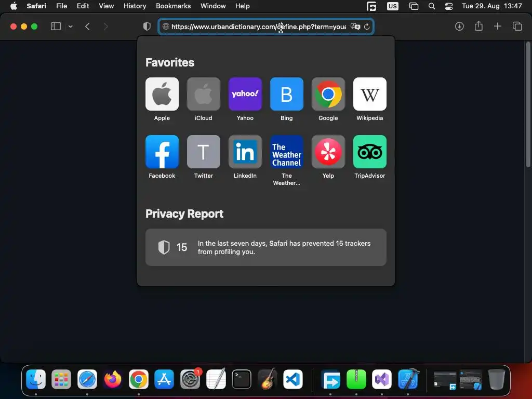Open the Google favorite
The image size is (532, 399).
point(328,94)
